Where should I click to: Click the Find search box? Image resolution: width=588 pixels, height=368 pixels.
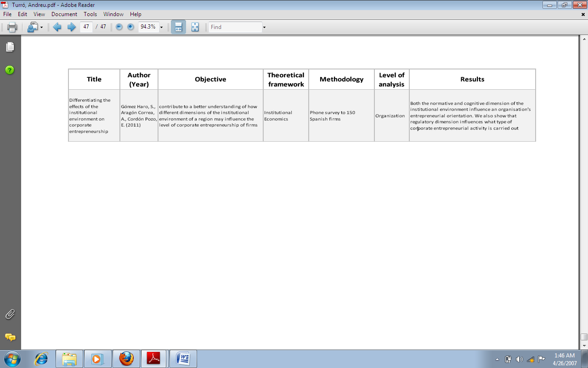(235, 27)
